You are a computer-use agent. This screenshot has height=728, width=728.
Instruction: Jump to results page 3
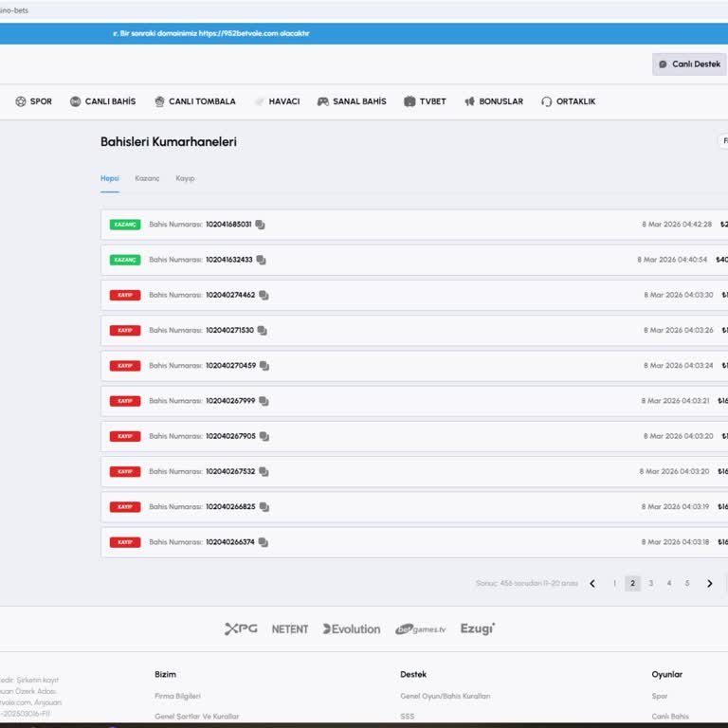650,584
